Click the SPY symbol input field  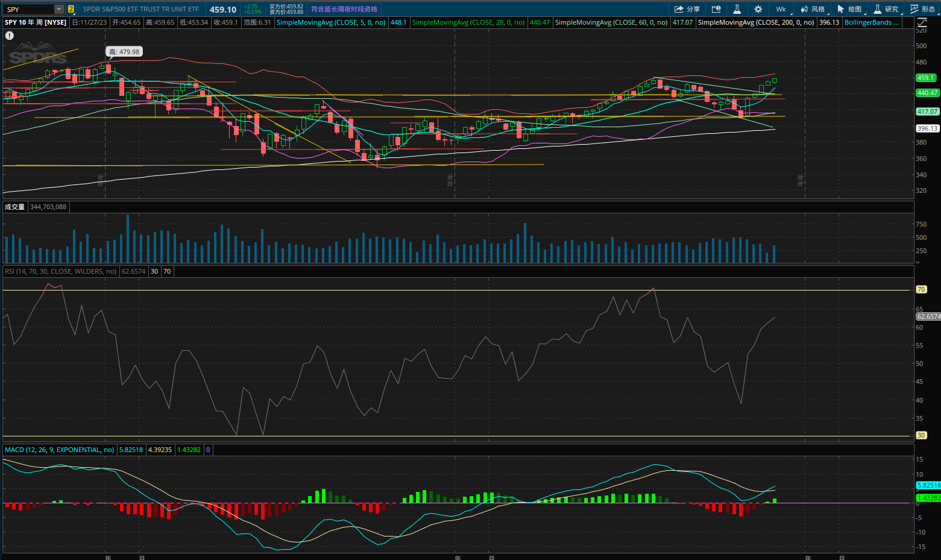click(29, 9)
